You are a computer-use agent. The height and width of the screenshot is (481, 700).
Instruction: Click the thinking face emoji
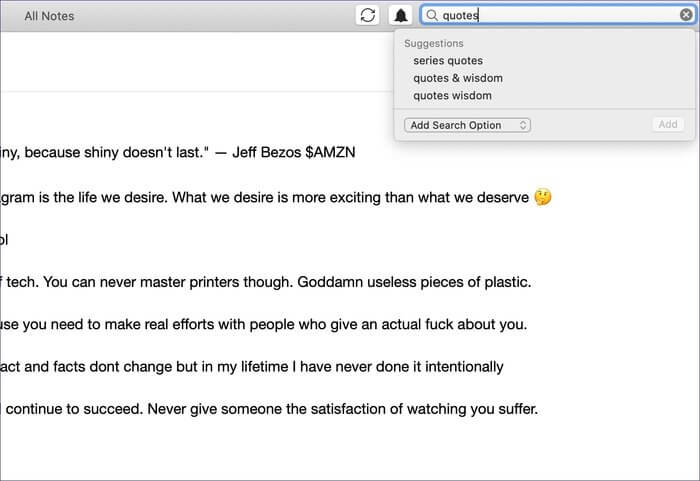pyautogui.click(x=543, y=197)
